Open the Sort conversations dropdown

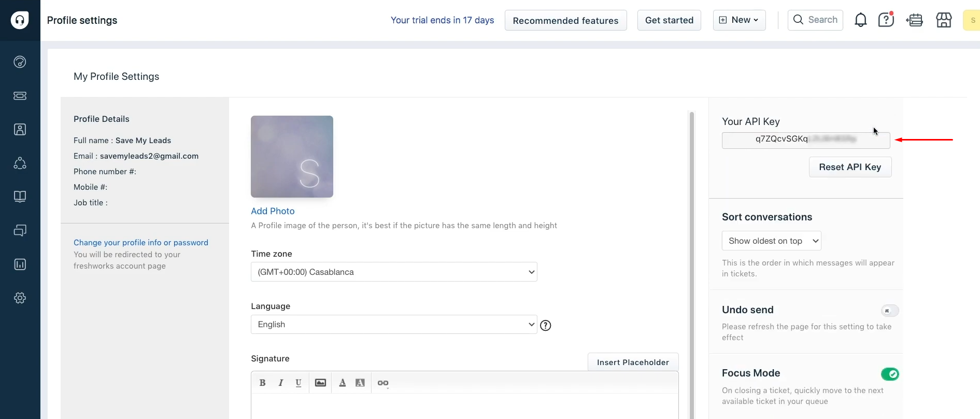771,241
